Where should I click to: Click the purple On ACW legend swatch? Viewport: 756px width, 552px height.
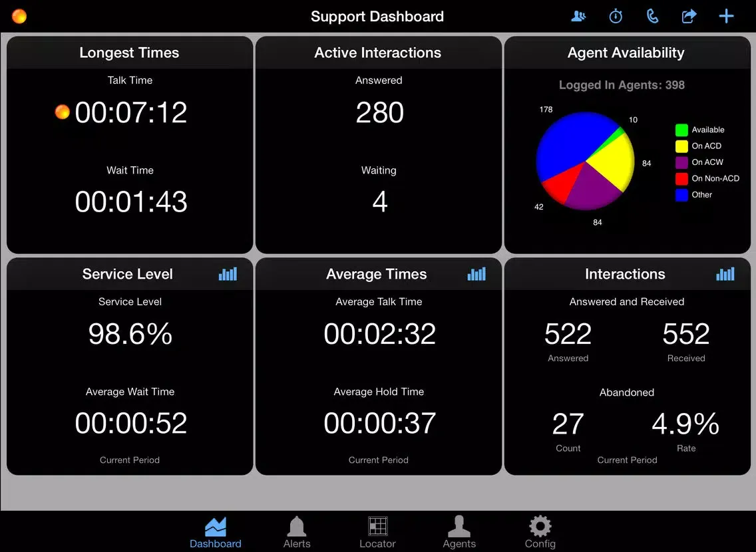pyautogui.click(x=681, y=162)
